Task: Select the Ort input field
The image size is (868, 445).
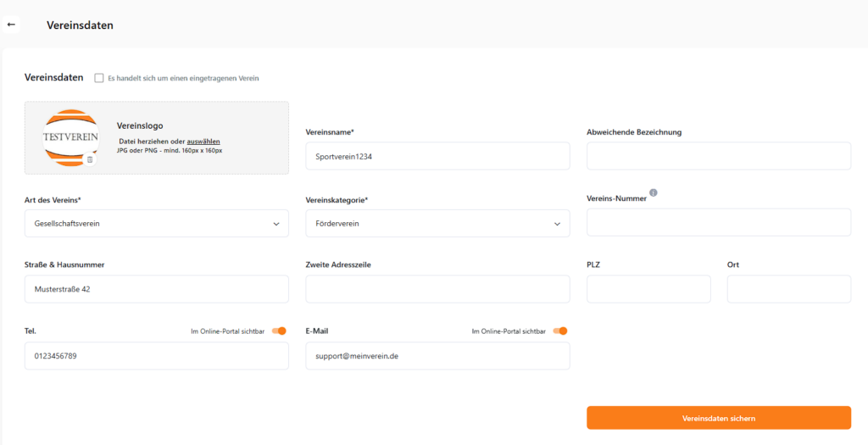Action: (788, 289)
